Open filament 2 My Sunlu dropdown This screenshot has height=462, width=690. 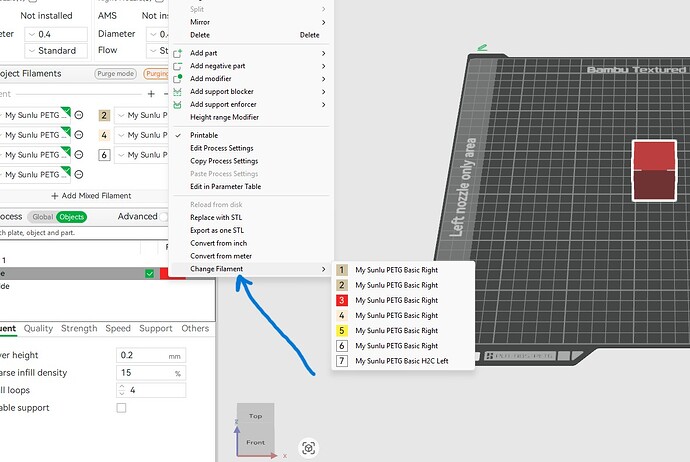point(142,115)
